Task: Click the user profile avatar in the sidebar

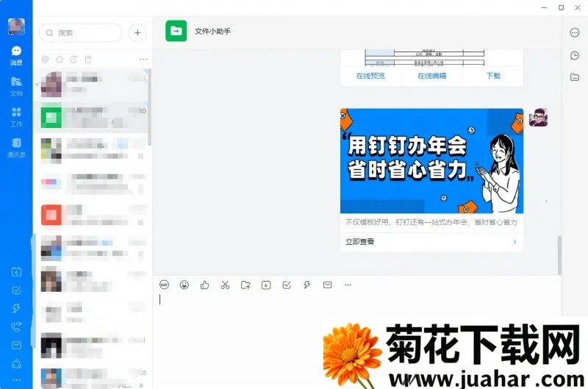Action: (16, 26)
